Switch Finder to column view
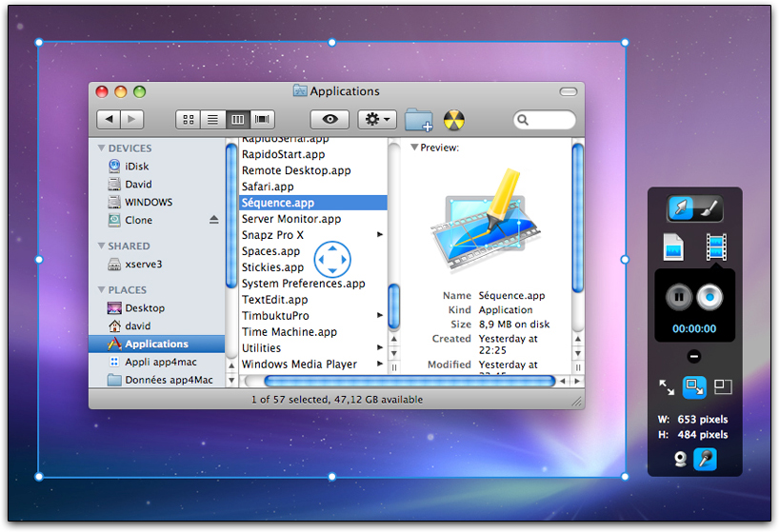The width and height of the screenshot is (779, 532). (238, 119)
